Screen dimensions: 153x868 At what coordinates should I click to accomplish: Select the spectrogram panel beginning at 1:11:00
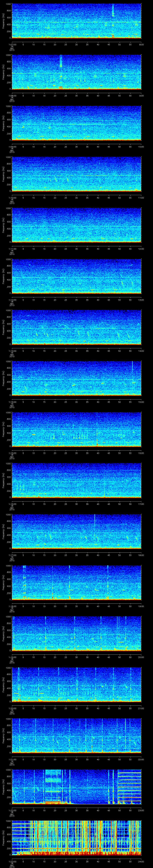point(76,225)
